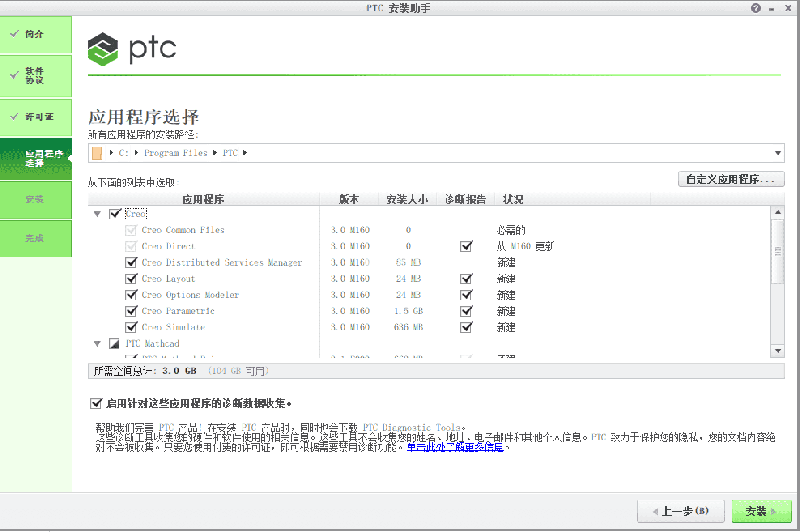800x532 pixels.
Task: Collapse the Creo tree node
Action: (97, 214)
